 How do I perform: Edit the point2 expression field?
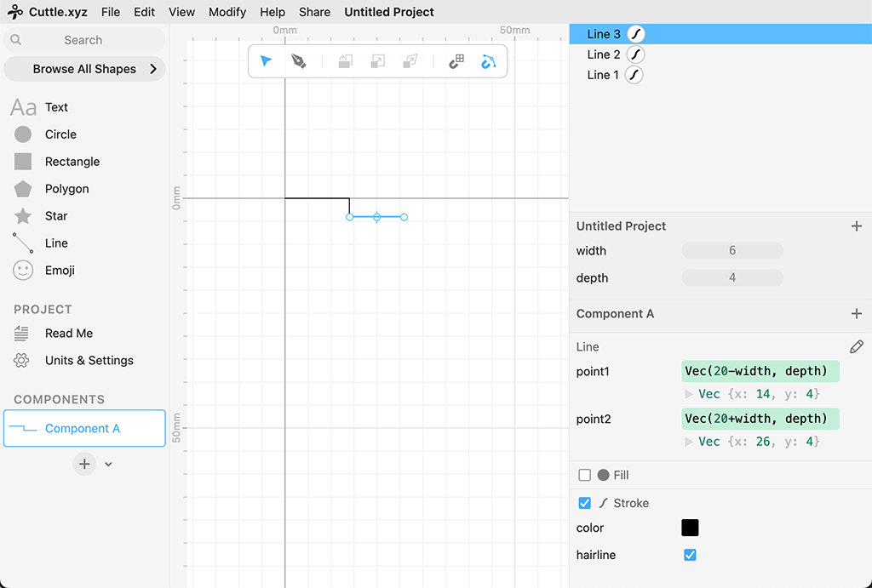click(x=760, y=419)
